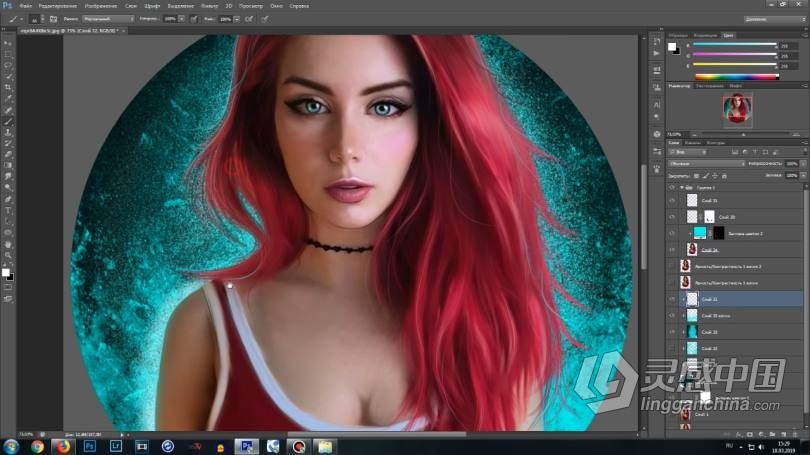Enable airbrush mode in options bar
This screenshot has height=455, width=810.
[249, 19]
